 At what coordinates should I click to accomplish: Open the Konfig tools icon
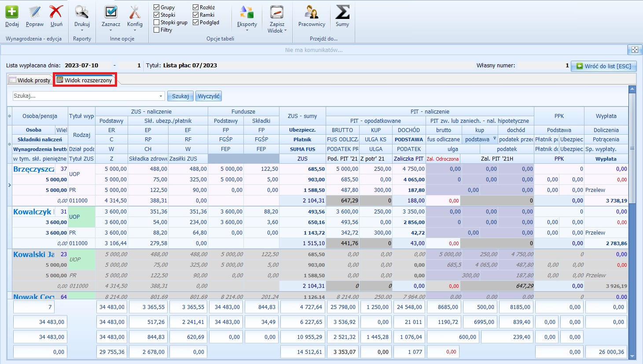click(135, 12)
